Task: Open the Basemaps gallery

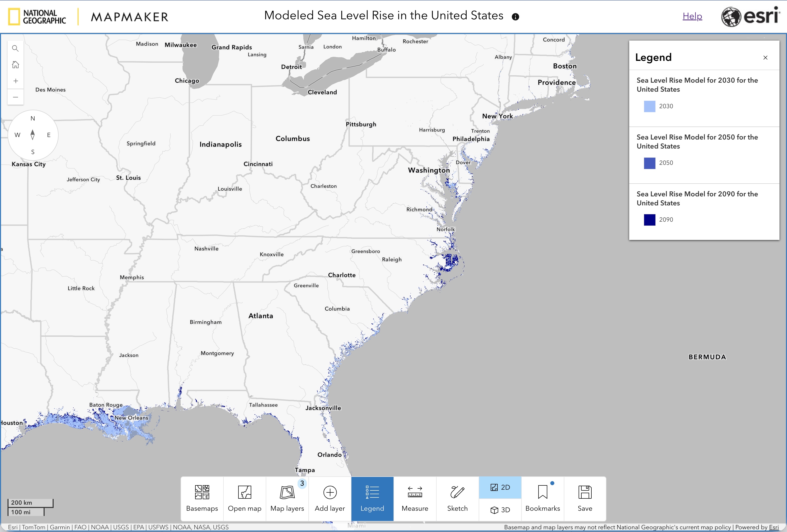Action: click(x=202, y=498)
